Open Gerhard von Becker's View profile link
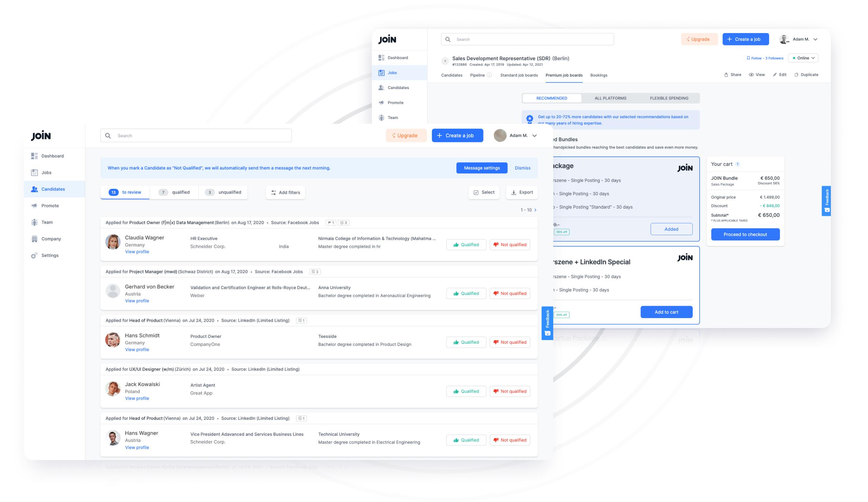This screenshot has width=868, height=502. (x=137, y=301)
